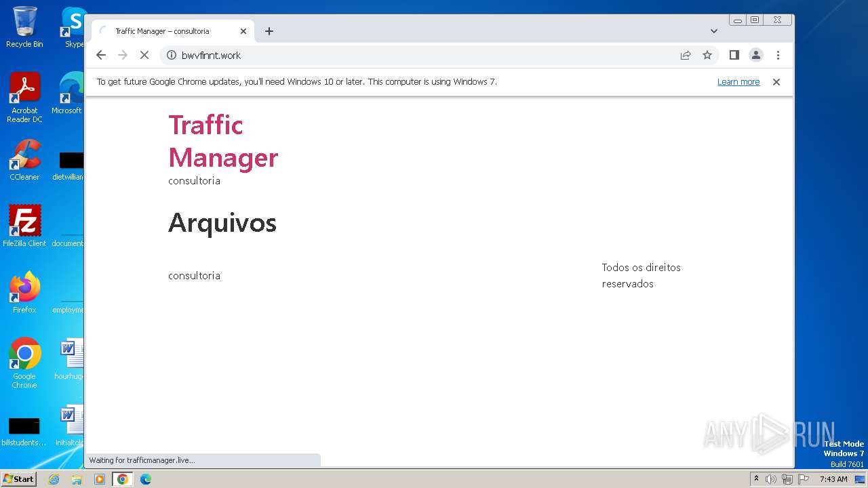Open the Traffic Manager site title link

(223, 141)
